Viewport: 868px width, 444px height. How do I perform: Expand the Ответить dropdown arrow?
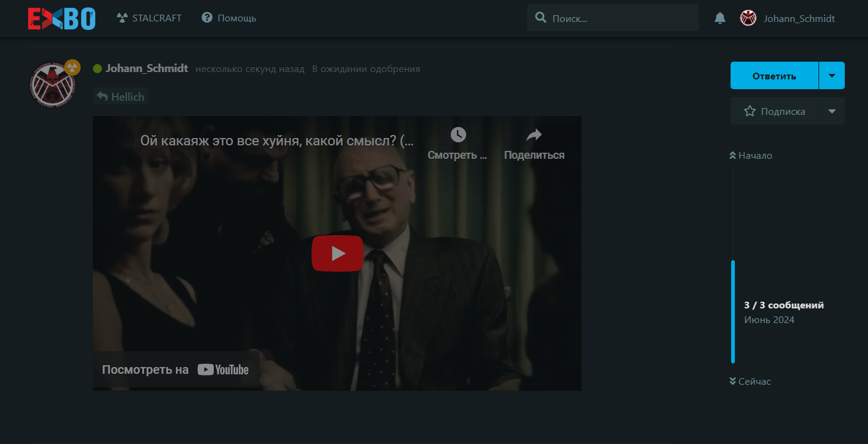pyautogui.click(x=832, y=76)
